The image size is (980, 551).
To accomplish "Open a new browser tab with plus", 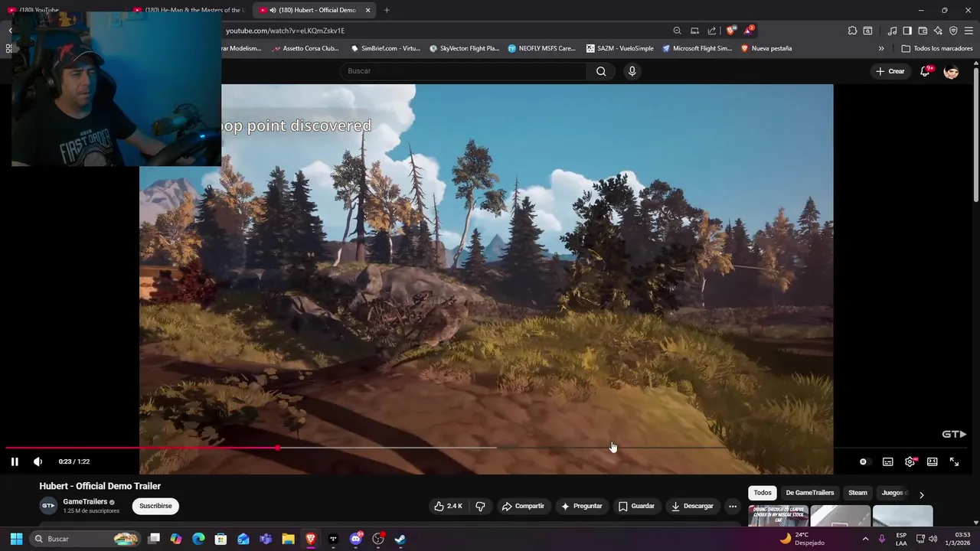I will tap(387, 10).
